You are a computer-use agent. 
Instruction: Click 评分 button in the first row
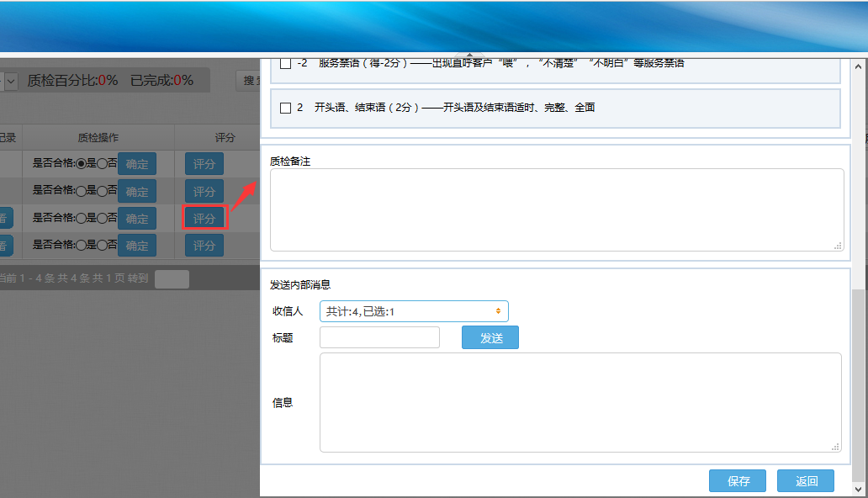pyautogui.click(x=204, y=164)
